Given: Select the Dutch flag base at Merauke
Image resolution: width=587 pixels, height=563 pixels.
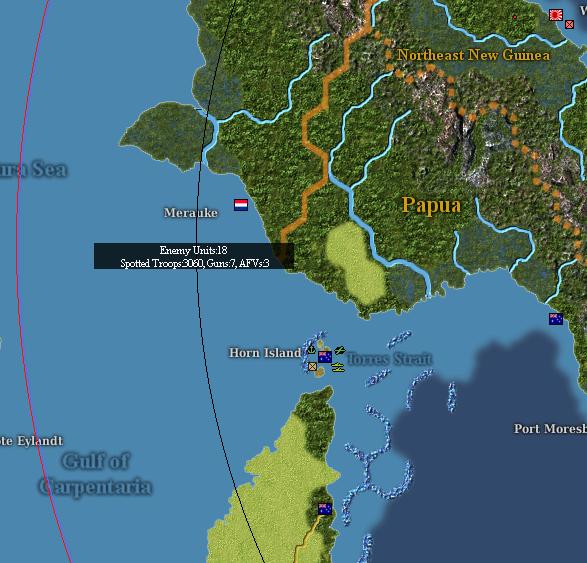Looking at the screenshot, I should point(241,205).
